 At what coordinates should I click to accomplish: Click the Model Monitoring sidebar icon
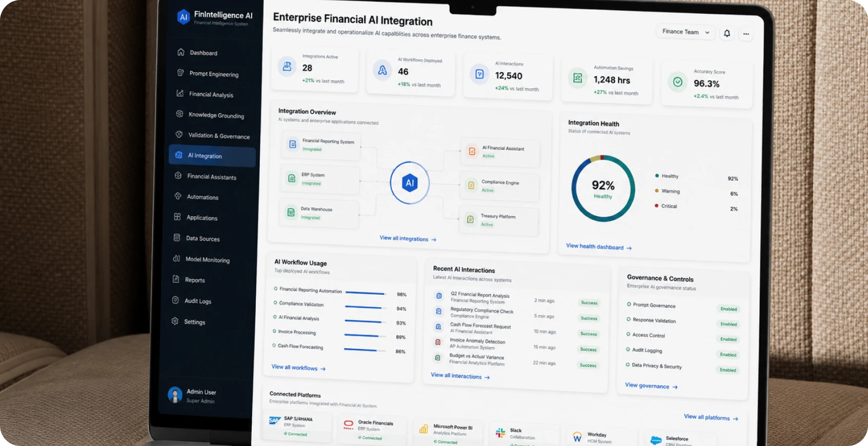click(x=176, y=258)
